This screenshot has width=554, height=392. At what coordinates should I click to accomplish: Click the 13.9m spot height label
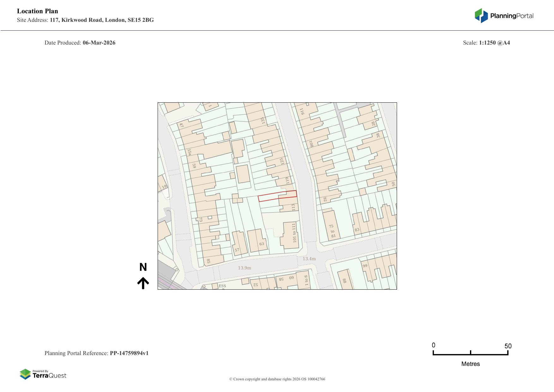click(244, 268)
